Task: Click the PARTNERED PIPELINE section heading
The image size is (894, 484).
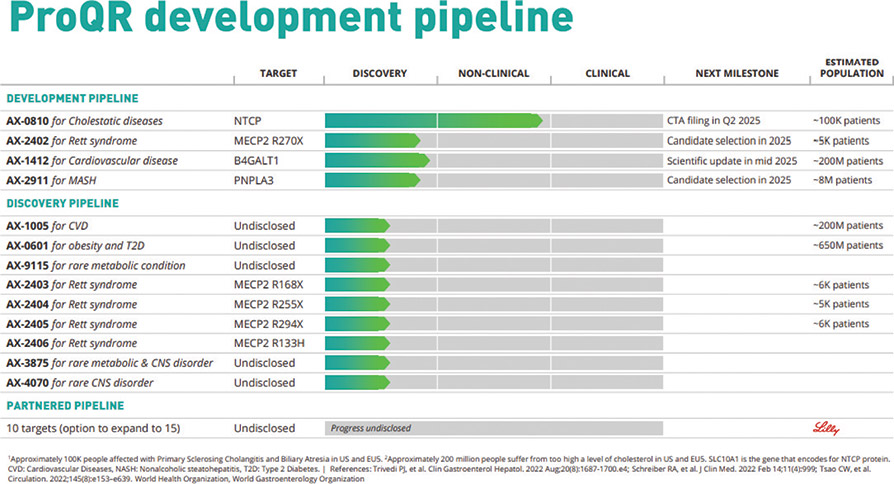Action: pyautogui.click(x=65, y=406)
